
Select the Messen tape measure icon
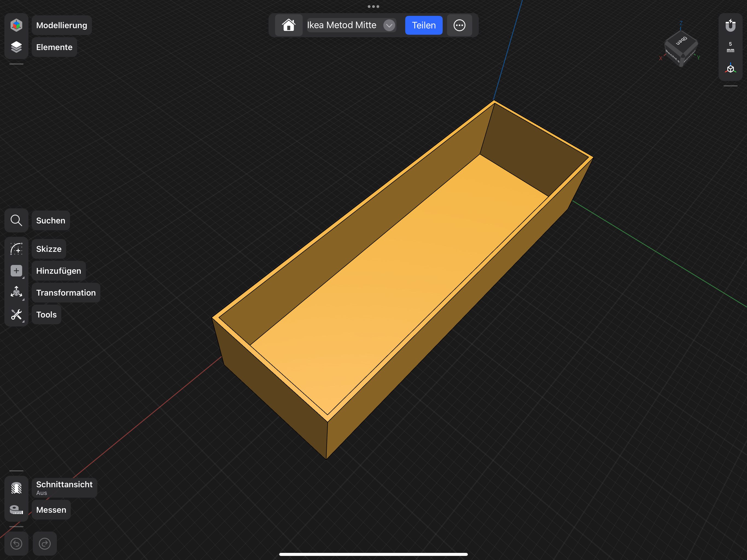[16, 510]
